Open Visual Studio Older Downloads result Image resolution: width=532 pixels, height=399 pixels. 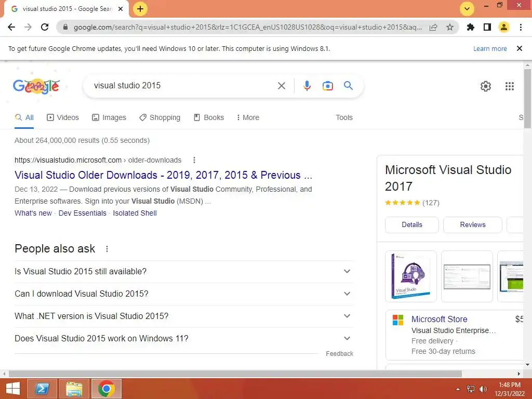(x=163, y=175)
